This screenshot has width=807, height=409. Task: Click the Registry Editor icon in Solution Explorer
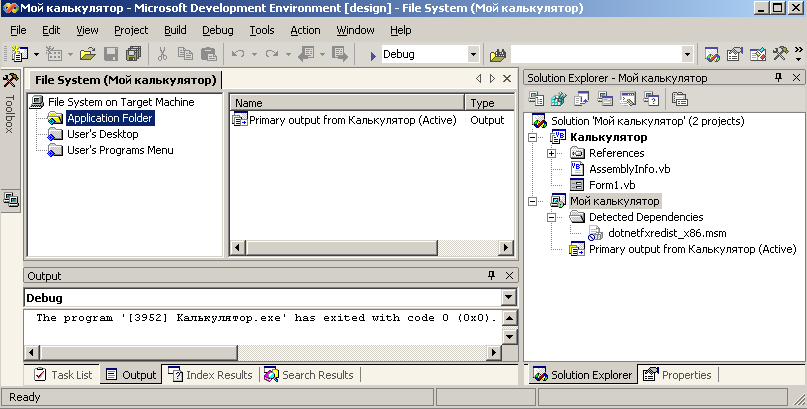[559, 99]
